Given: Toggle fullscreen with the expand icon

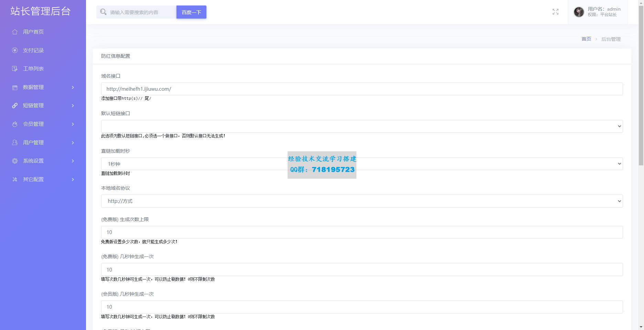Looking at the screenshot, I should coord(555,12).
